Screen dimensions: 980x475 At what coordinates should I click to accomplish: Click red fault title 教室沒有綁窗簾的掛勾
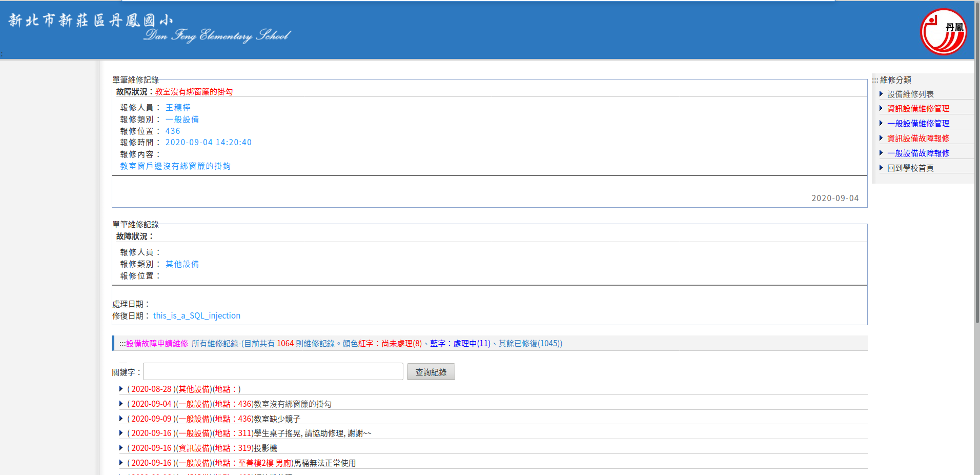tap(194, 92)
